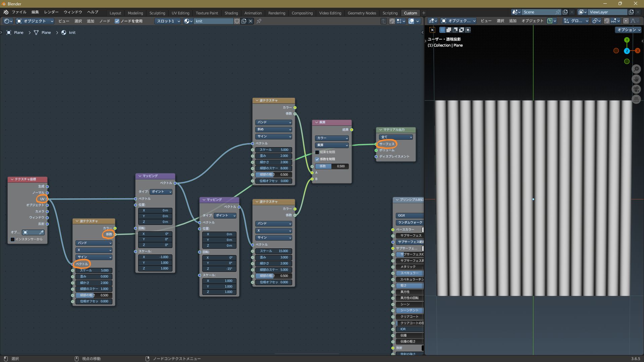Switch perspective/orthographic with the grid icon
This screenshot has width=644, height=362.
(x=636, y=99)
